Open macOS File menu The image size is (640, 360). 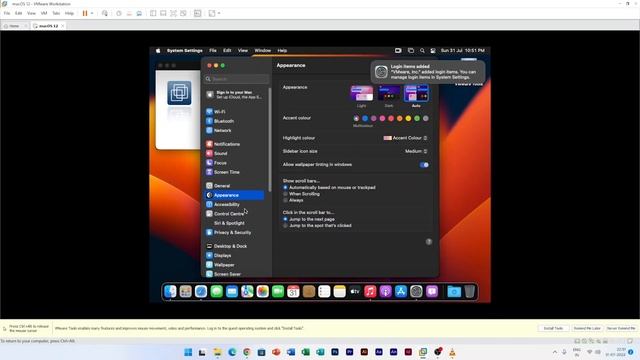(x=213, y=51)
